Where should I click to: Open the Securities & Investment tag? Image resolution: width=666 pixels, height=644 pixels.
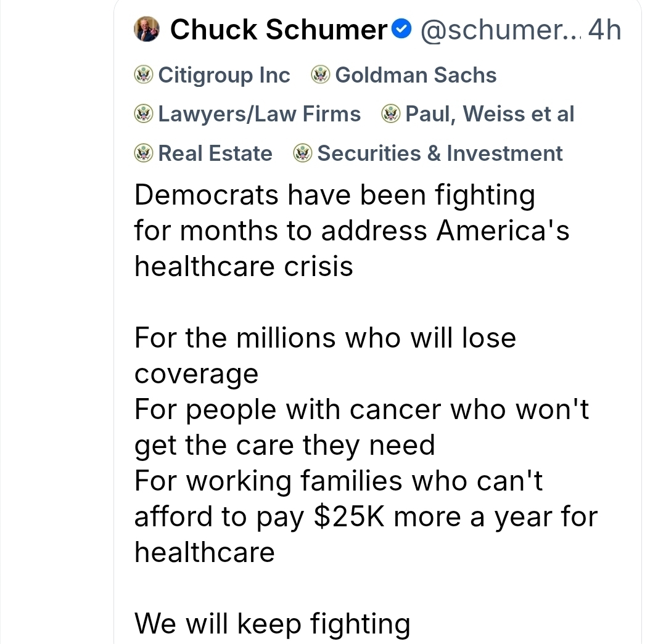(x=440, y=153)
